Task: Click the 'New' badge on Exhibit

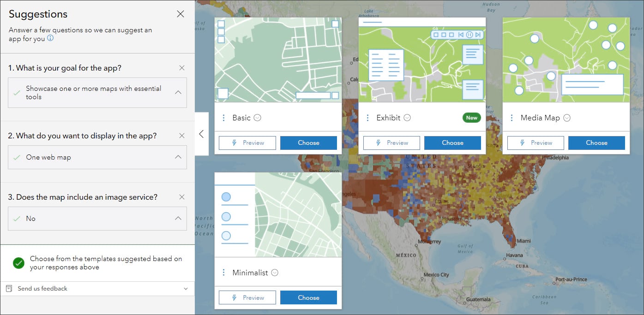Action: [x=471, y=118]
